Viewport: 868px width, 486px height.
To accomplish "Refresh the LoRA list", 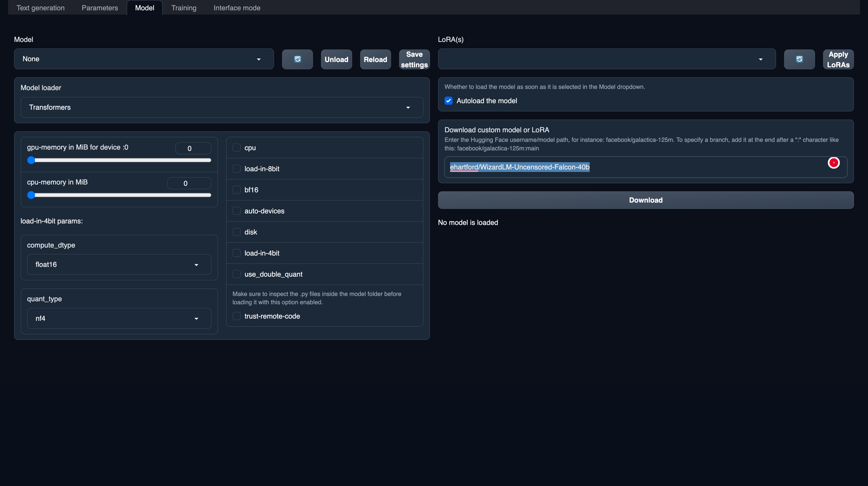I will click(x=799, y=59).
